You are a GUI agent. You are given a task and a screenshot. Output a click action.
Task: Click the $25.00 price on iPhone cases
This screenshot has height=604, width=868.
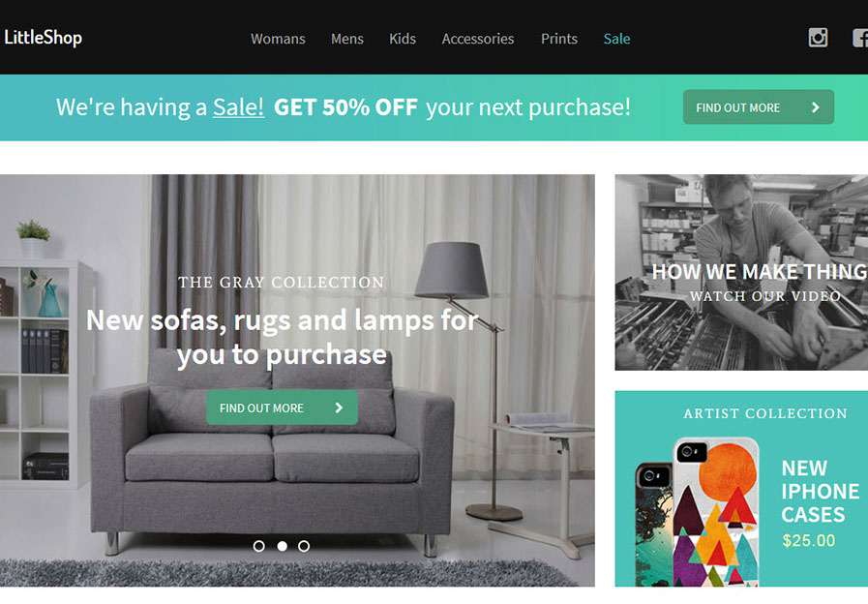[x=808, y=540]
